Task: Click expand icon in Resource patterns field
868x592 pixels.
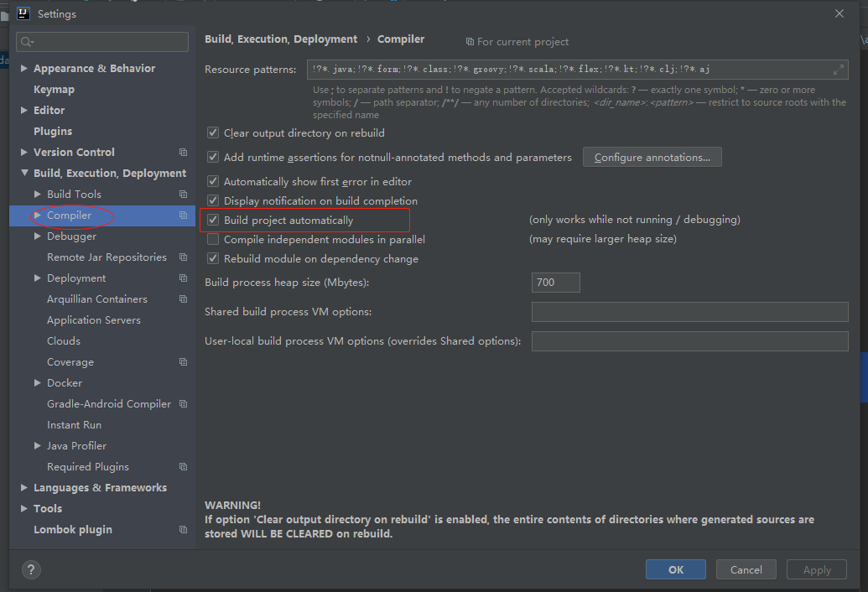Action: 838,70
